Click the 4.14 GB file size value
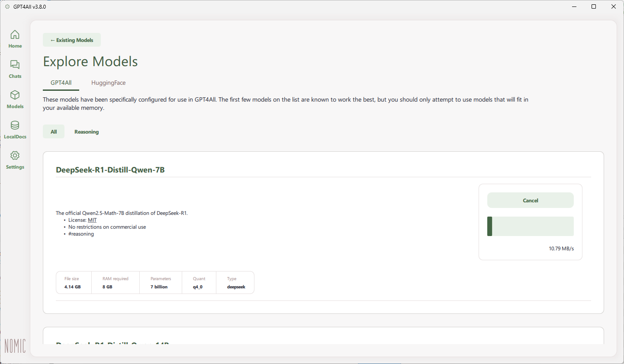The image size is (624, 364). point(73,287)
